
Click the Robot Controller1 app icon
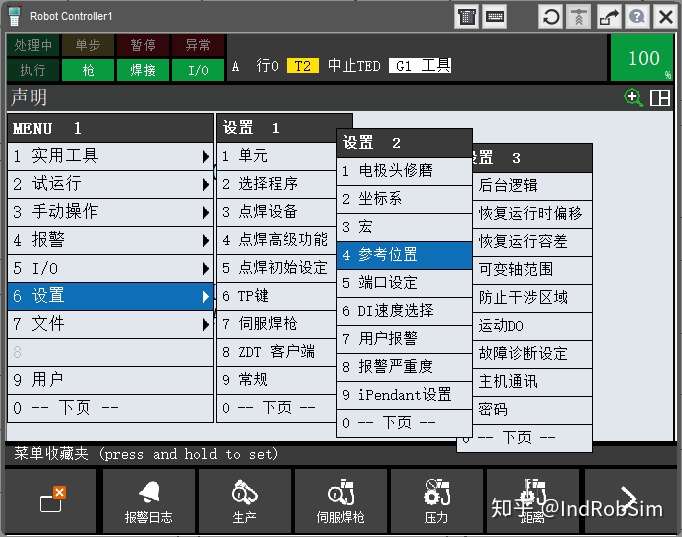tap(14, 17)
